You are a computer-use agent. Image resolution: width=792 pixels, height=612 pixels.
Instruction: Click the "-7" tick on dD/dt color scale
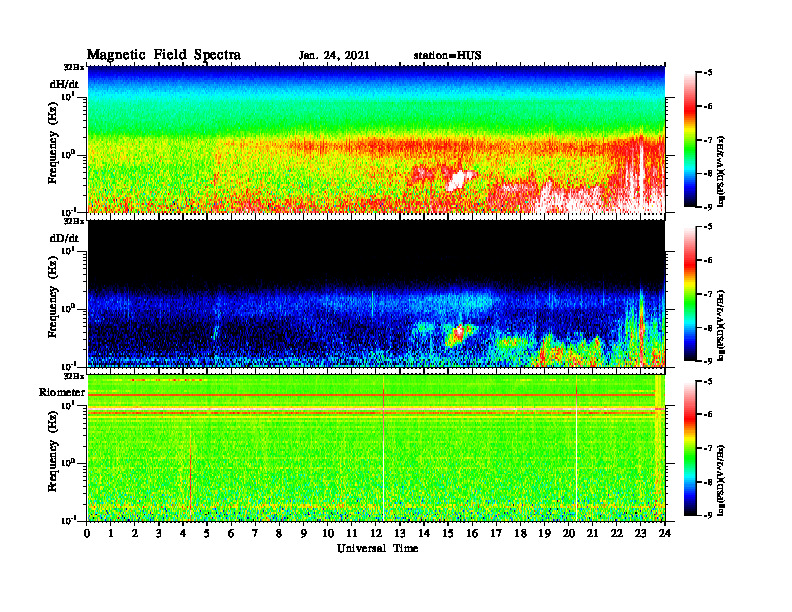click(x=708, y=293)
